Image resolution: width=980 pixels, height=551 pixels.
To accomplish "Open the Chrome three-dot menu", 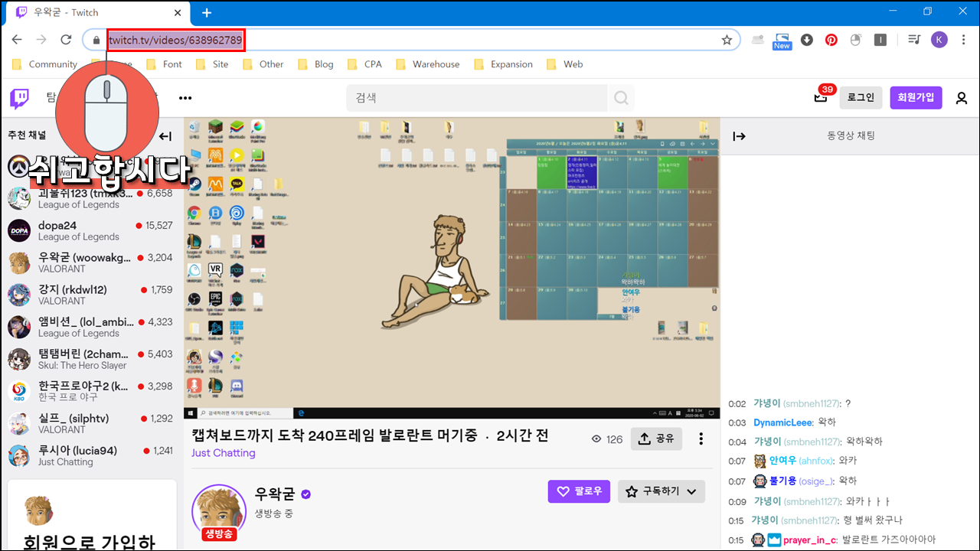I will point(964,40).
